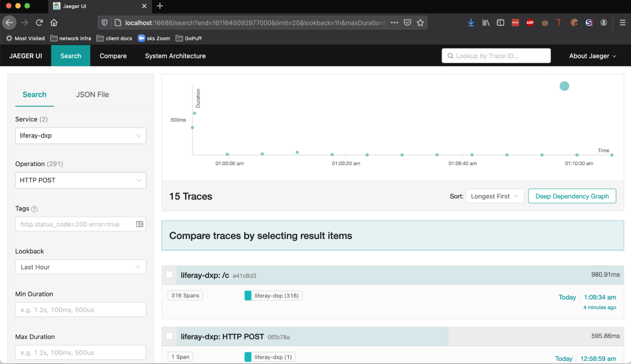This screenshot has width=631, height=364.
Task: Switch to the JSON File tab
Action: pyautogui.click(x=92, y=95)
